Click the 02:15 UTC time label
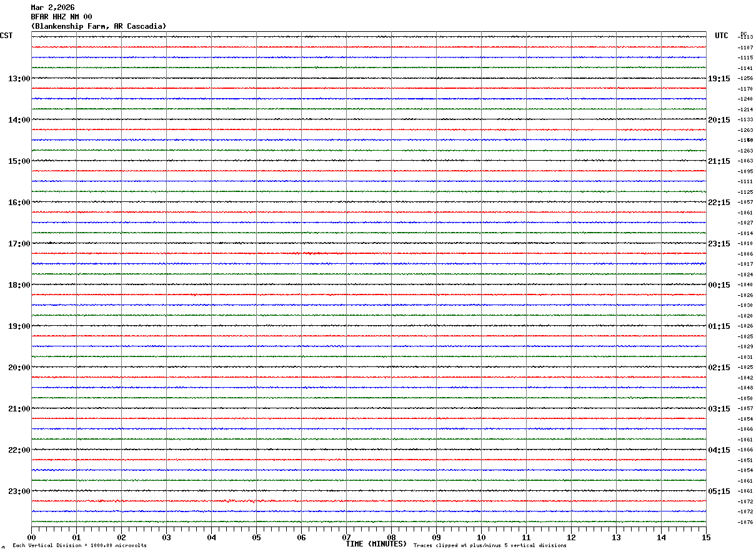This screenshot has width=756, height=554. coord(719,368)
